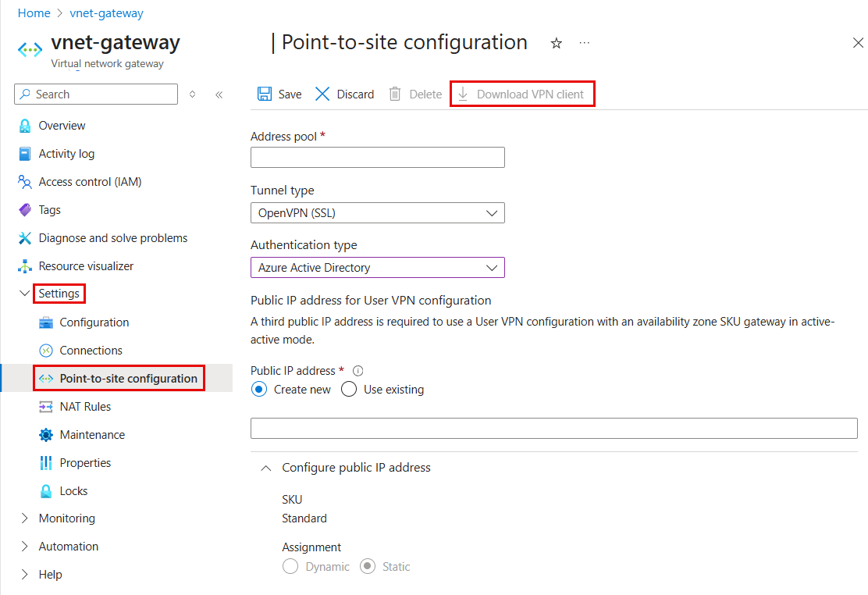Select the Create new radio button
868x595 pixels.
click(259, 390)
